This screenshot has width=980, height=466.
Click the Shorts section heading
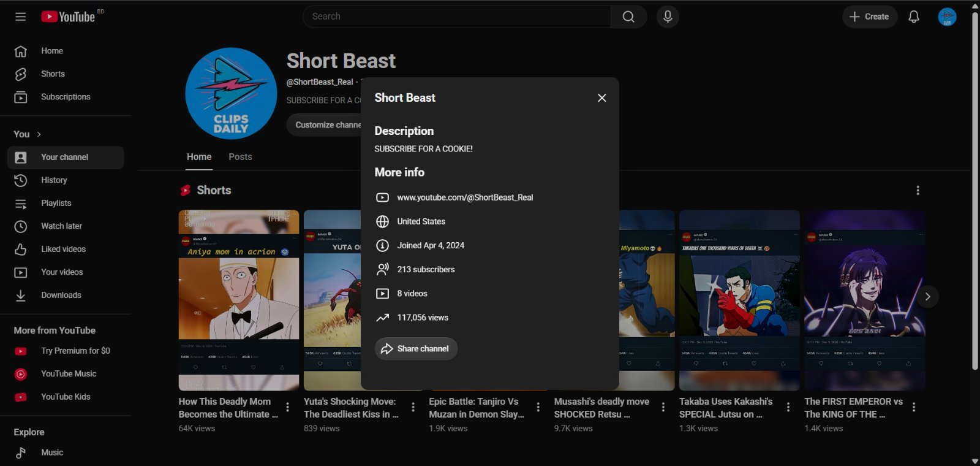[x=214, y=191]
